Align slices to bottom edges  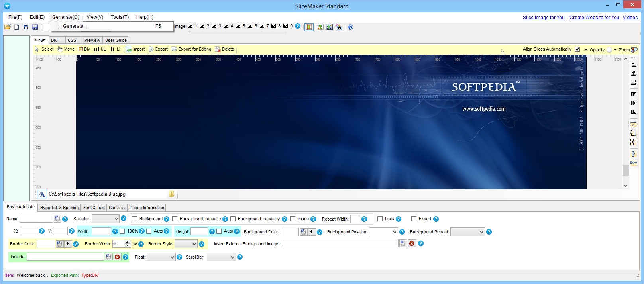634,112
